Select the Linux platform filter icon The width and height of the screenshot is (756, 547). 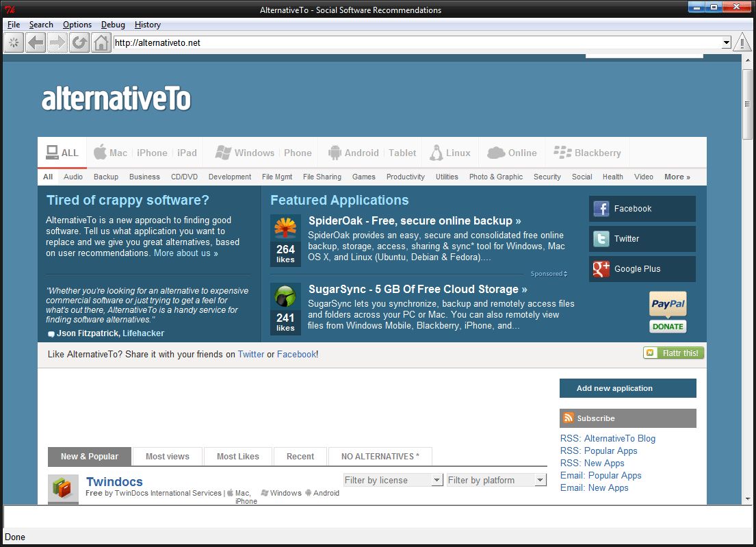point(434,152)
